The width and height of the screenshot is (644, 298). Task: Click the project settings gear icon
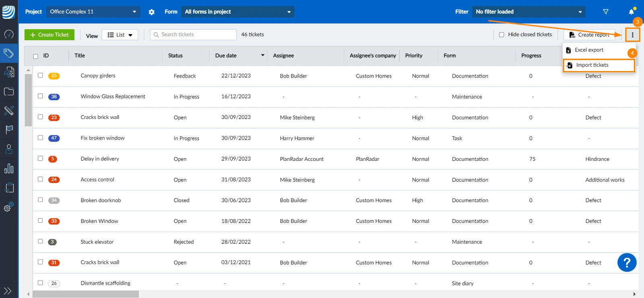pos(151,12)
